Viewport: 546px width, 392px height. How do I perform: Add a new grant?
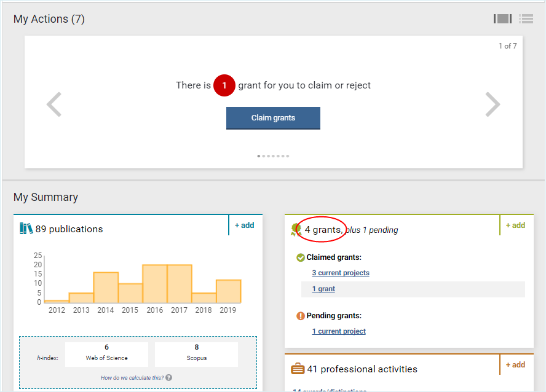tap(515, 225)
